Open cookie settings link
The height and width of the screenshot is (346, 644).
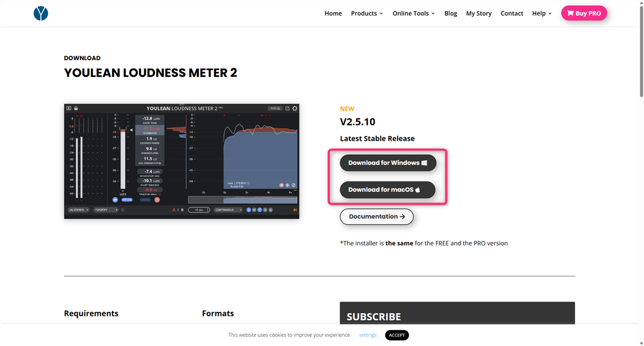(x=368, y=335)
